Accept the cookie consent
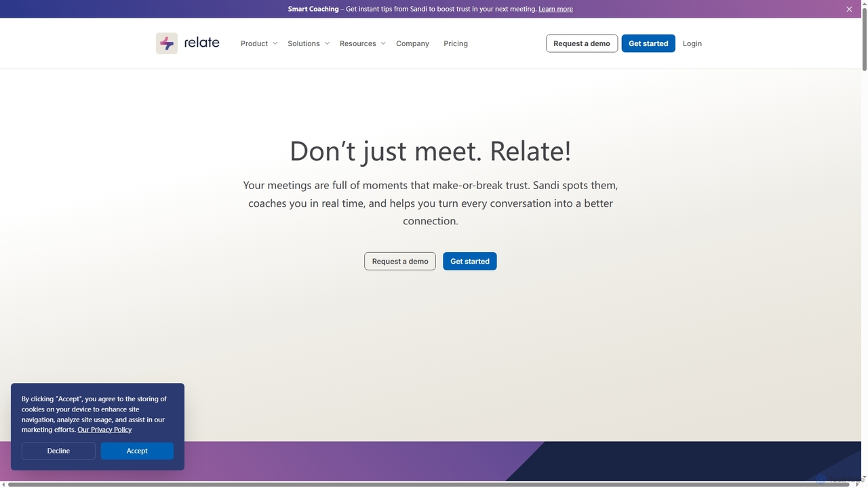The height and width of the screenshot is (488, 868). 137,451
